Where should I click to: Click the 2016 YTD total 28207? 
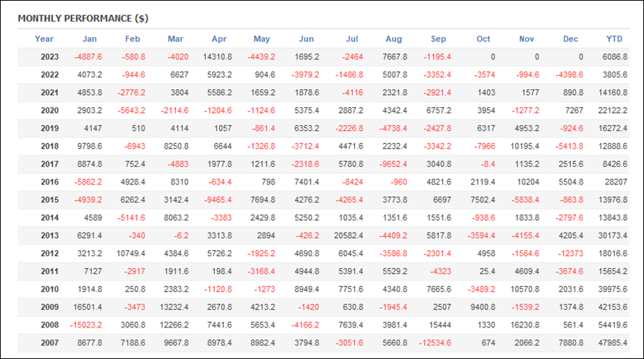(616, 182)
